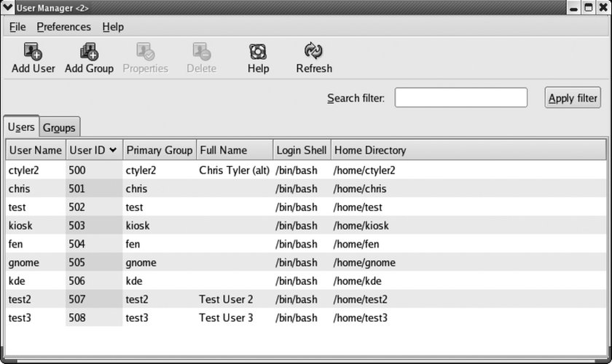Open the File menu
612x364 pixels.
click(17, 27)
